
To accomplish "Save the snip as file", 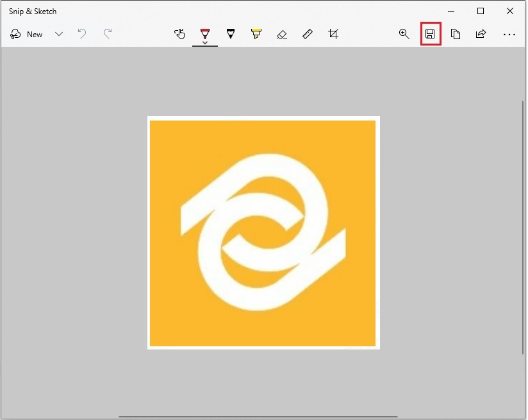I will [430, 34].
